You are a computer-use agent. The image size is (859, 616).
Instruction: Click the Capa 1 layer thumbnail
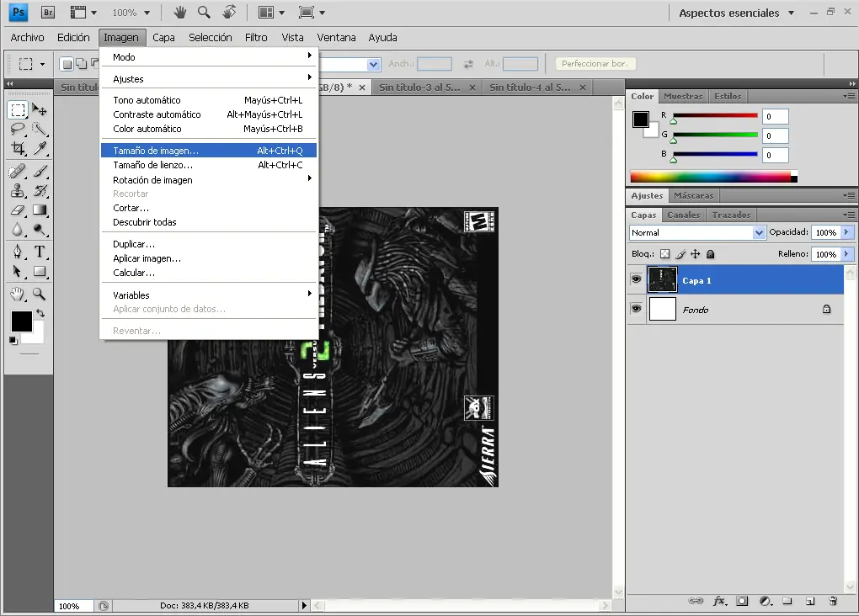point(662,279)
